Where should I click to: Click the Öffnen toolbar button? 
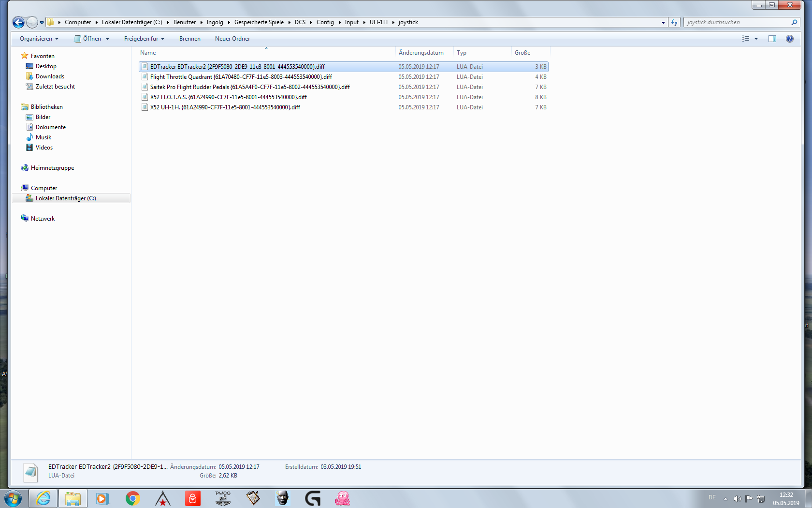(88, 39)
